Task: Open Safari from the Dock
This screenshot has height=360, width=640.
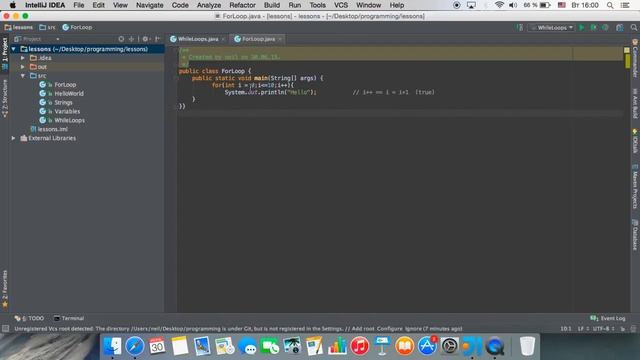Action: coord(135,346)
